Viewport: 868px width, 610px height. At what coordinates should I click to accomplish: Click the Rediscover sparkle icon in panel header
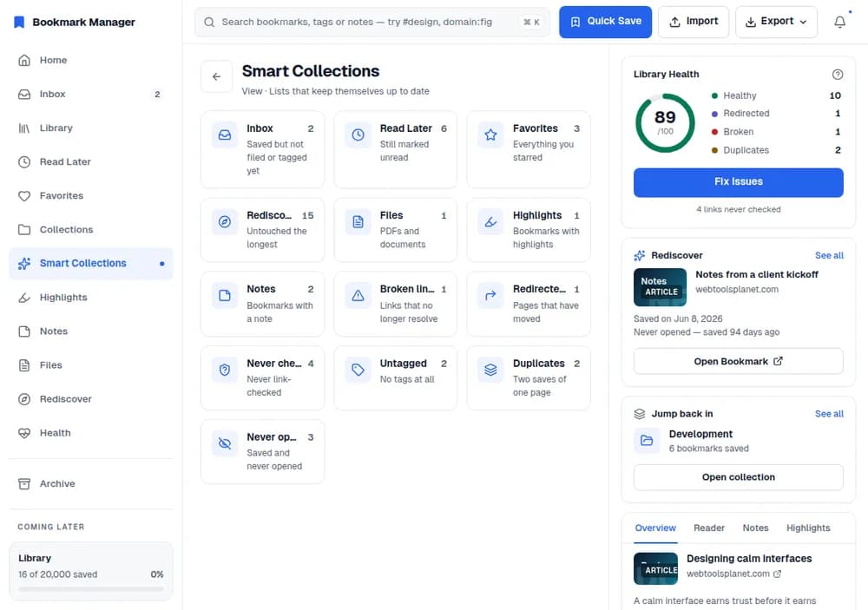click(640, 255)
